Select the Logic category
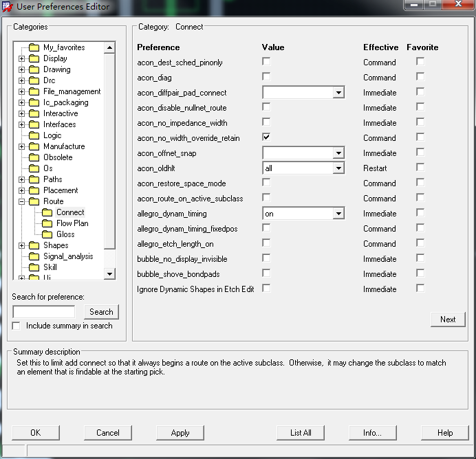The image size is (476, 459). 52,135
